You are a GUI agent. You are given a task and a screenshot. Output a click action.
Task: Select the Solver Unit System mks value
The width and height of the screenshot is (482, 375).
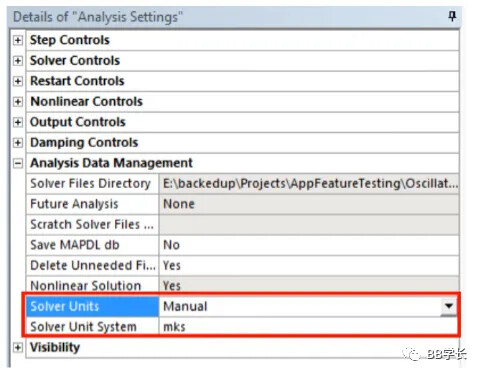pos(308,327)
